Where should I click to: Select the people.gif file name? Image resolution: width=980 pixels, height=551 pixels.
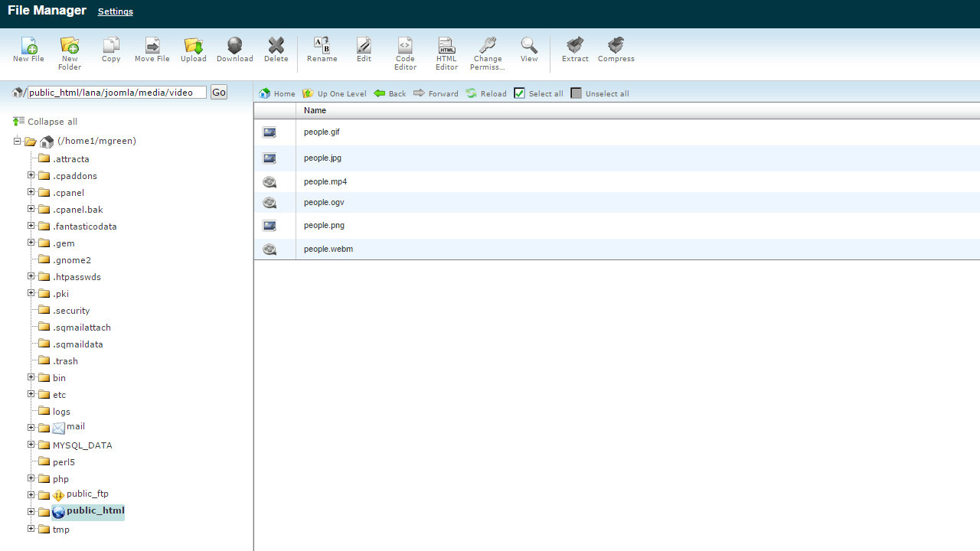click(x=322, y=132)
